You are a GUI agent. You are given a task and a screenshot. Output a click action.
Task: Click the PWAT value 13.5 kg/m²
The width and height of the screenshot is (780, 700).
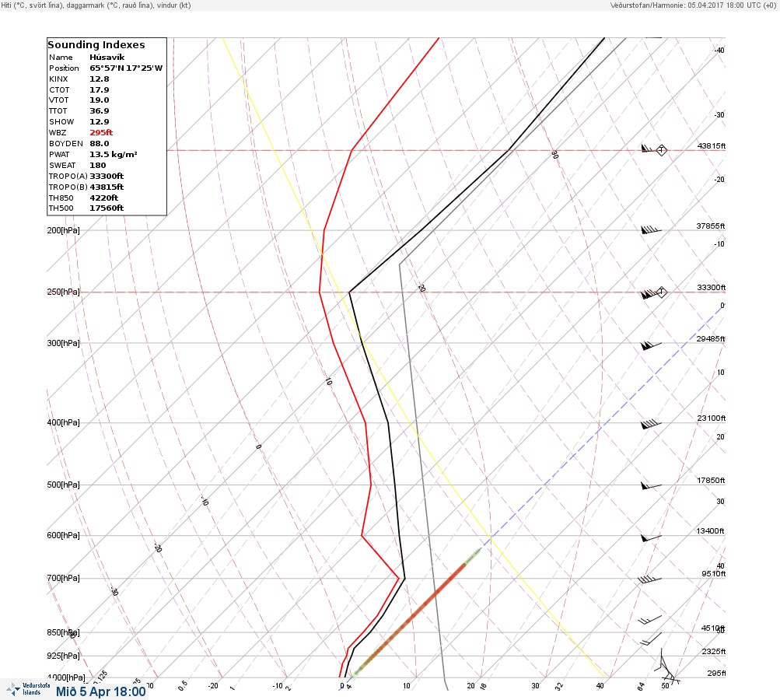(114, 154)
